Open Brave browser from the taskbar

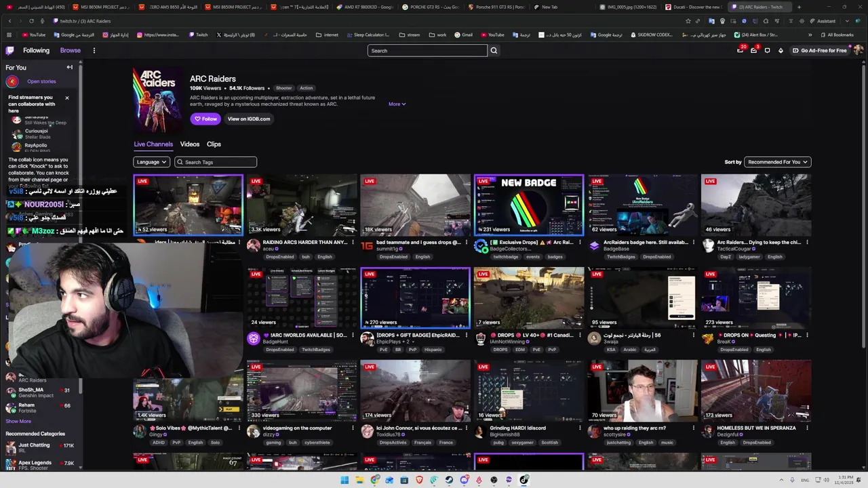[x=419, y=480]
